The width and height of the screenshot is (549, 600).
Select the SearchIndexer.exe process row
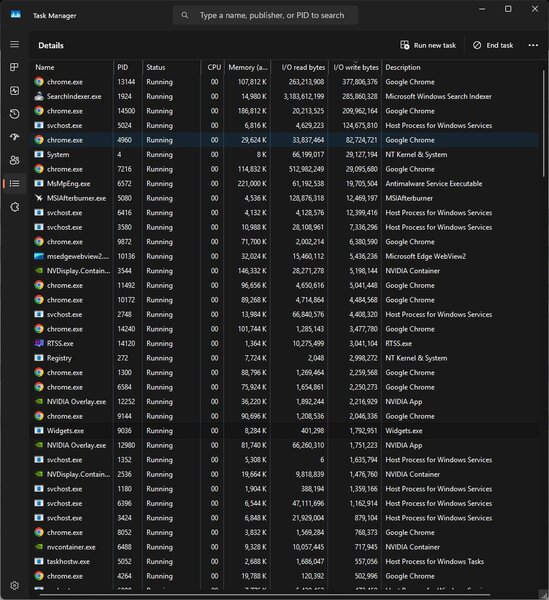coord(285,96)
